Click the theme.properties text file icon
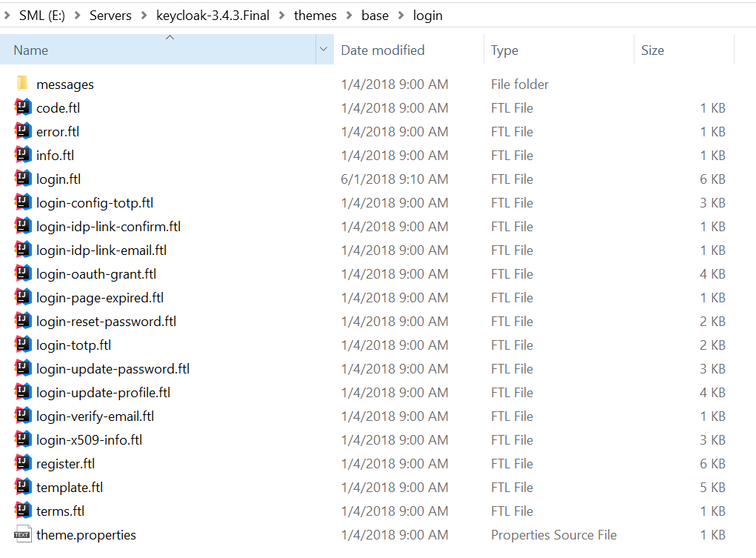 (23, 534)
